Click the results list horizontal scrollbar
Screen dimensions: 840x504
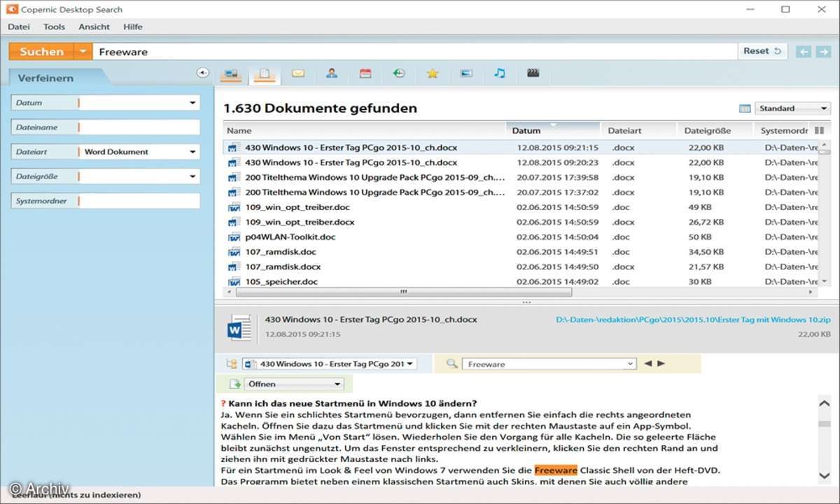click(403, 291)
